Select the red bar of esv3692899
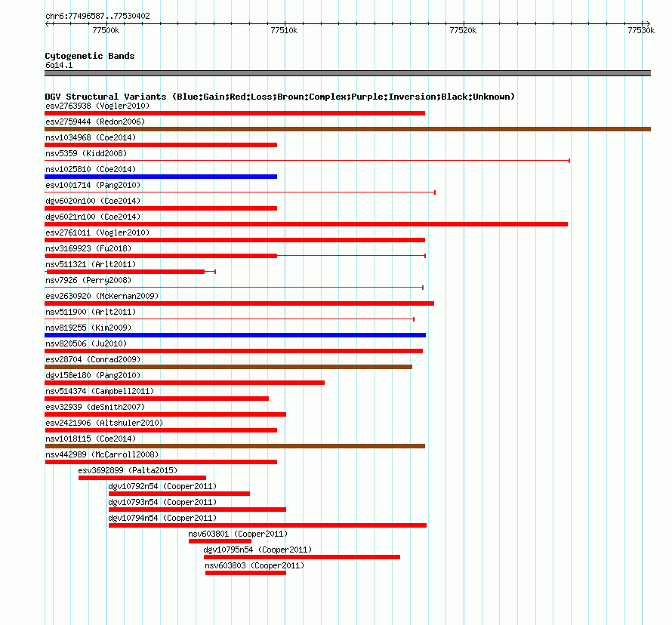672x625 pixels. [142, 478]
